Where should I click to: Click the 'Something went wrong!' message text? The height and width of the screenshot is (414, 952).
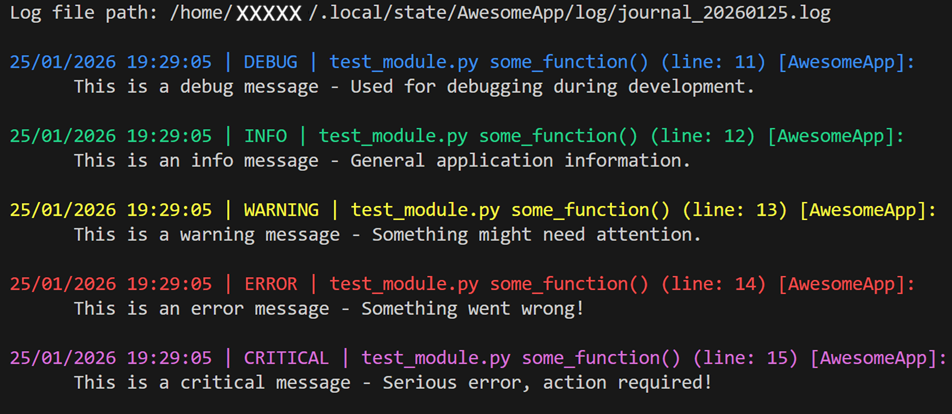point(472,309)
